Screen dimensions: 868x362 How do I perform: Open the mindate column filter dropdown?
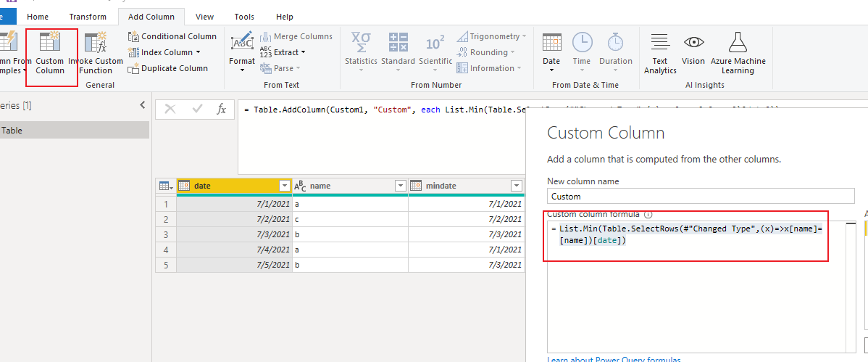click(516, 186)
